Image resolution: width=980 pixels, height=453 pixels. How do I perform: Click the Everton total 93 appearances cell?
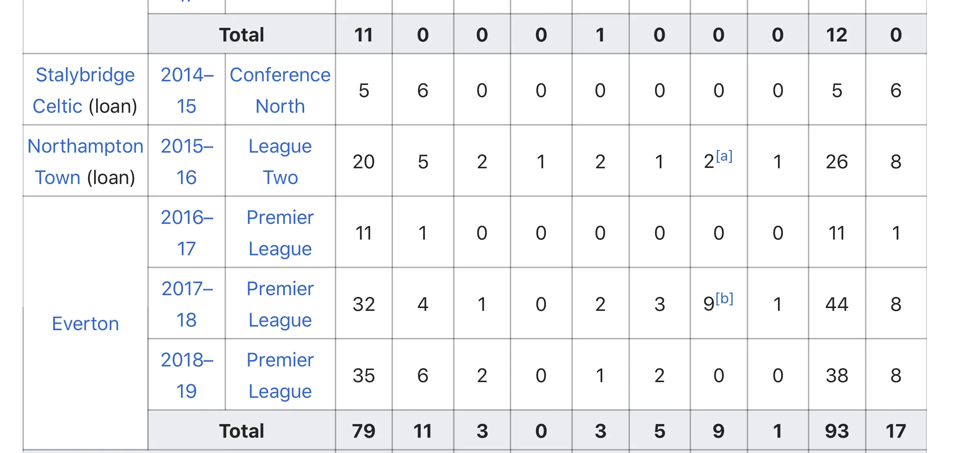point(837,431)
